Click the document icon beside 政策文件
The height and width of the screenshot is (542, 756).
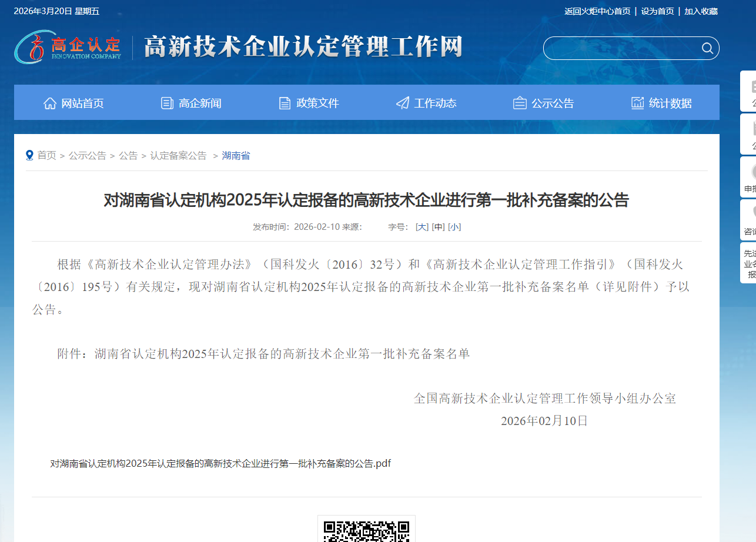pyautogui.click(x=285, y=103)
